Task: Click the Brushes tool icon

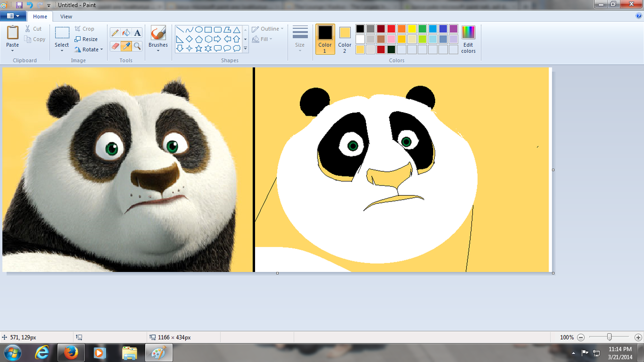Action: tap(158, 33)
